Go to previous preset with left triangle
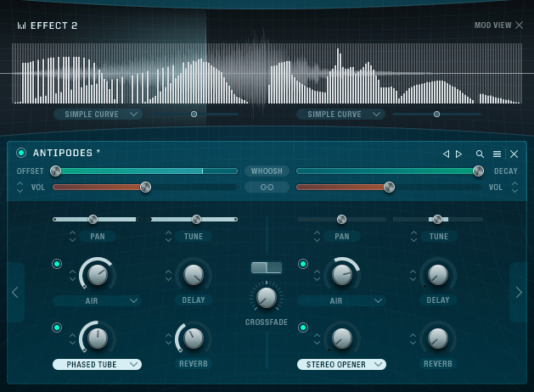 (x=446, y=154)
